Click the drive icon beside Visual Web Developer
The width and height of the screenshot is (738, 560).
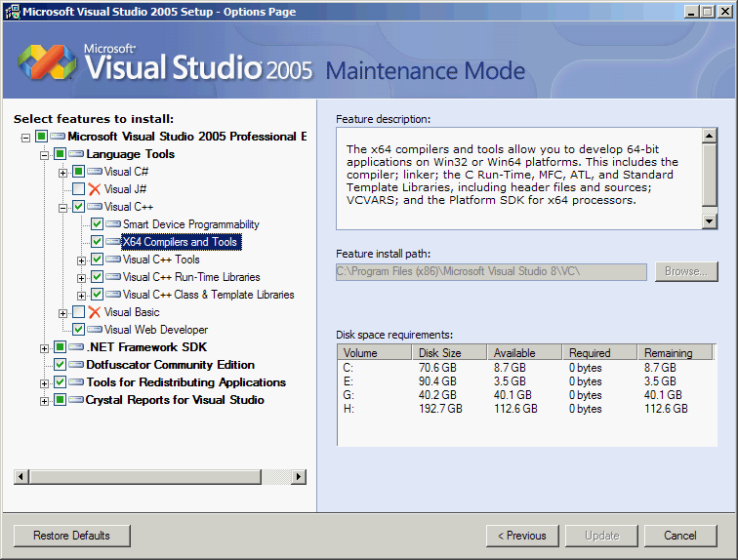coord(95,330)
